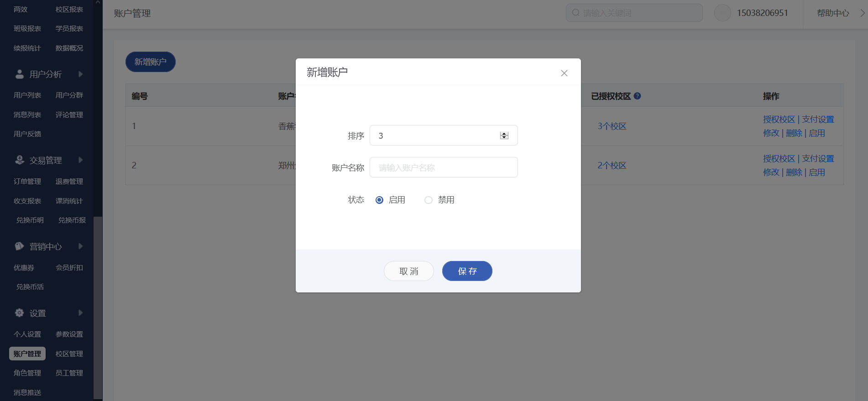Open 优惠券 menu item
Screen dimensions: 868x401
tap(24, 267)
